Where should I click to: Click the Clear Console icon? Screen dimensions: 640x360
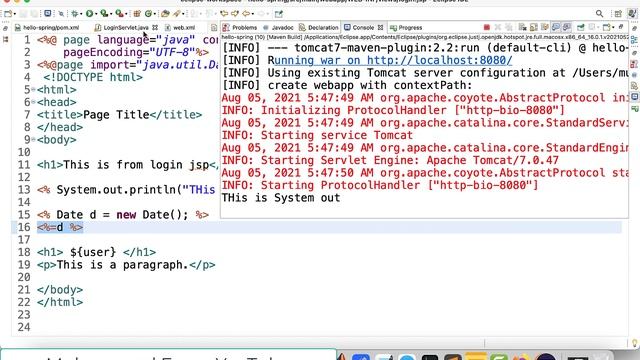(x=522, y=27)
